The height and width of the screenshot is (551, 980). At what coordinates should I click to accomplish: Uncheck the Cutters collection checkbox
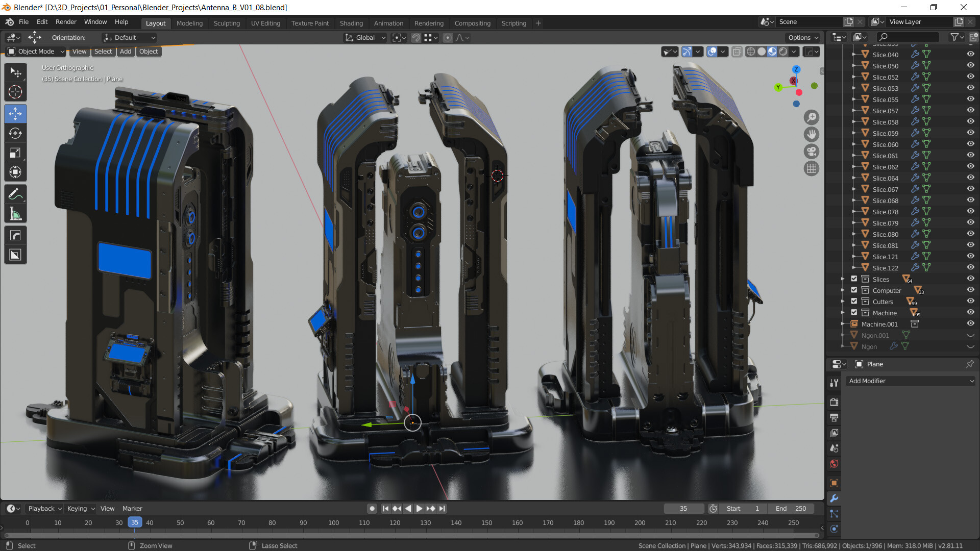pyautogui.click(x=854, y=301)
